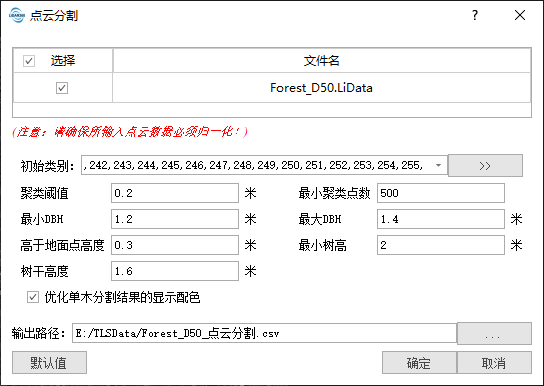Click the 聚类阈值 input field
Viewport: 544px width, 386px height.
point(175,193)
